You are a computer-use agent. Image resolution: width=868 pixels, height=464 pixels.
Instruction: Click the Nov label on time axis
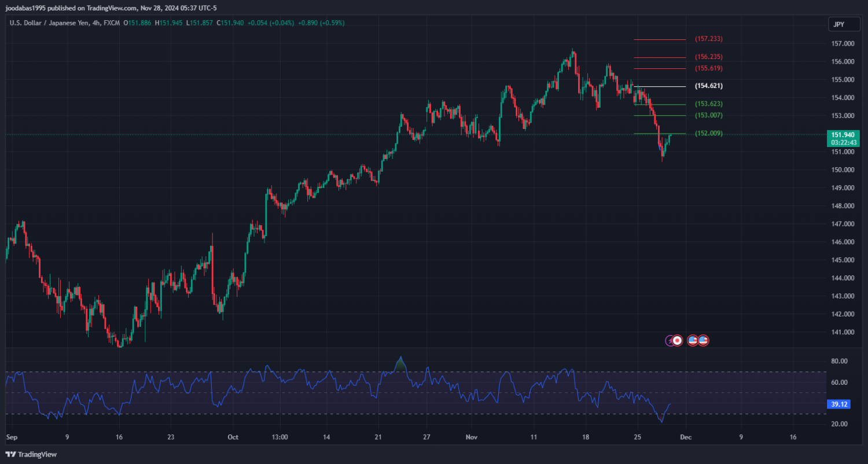(x=472, y=437)
